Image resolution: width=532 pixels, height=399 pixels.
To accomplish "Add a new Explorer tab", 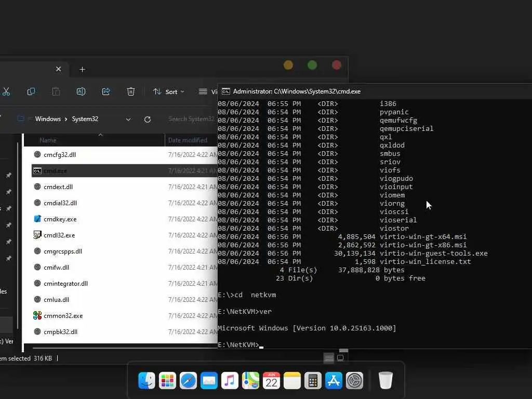I will (82, 70).
